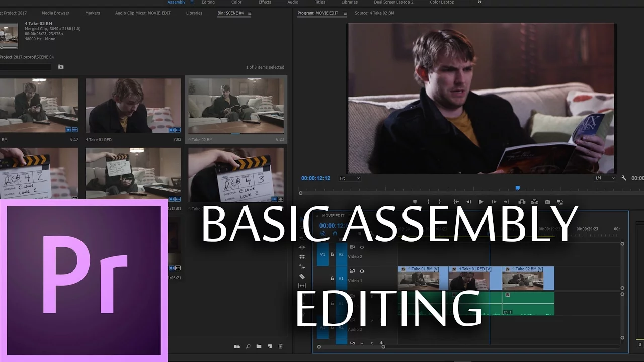Open the Libraries panel tab
Image resolution: width=644 pixels, height=362 pixels.
point(194,13)
